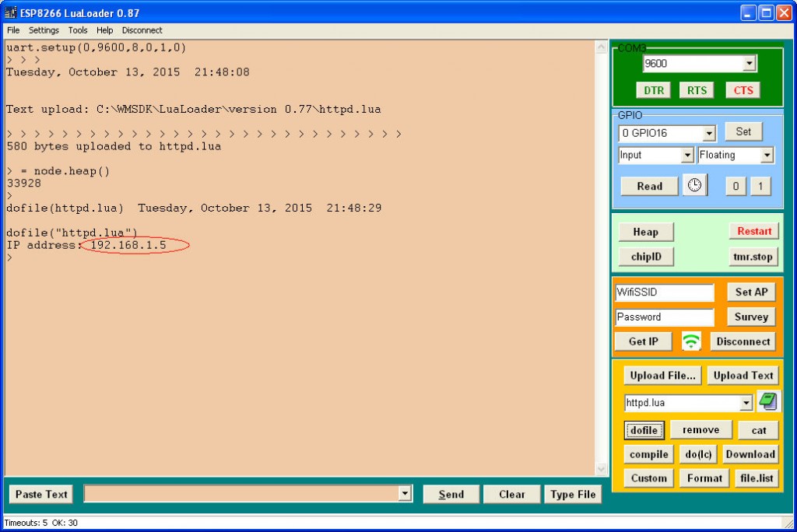797x532 pixels.
Task: Click file.list to show stored files
Action: coord(756,478)
